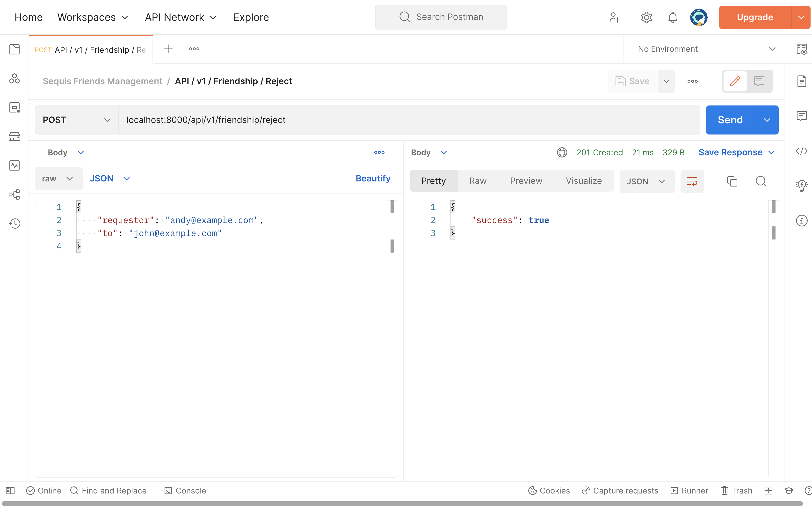812x508 pixels.
Task: Switch to the Preview response tab
Action: [x=526, y=181]
